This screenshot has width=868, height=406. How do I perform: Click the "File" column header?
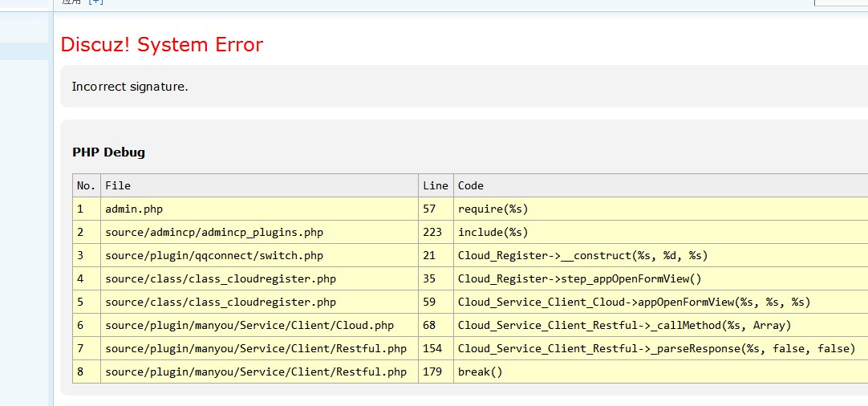point(118,185)
